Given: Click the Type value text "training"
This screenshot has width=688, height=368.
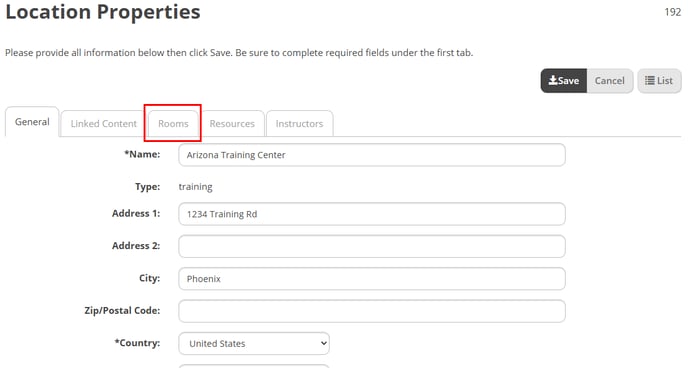Looking at the screenshot, I should click(x=195, y=187).
